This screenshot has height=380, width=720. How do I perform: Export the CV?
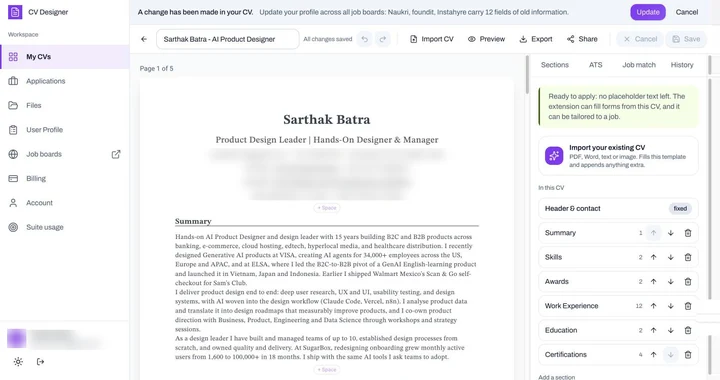tap(536, 39)
